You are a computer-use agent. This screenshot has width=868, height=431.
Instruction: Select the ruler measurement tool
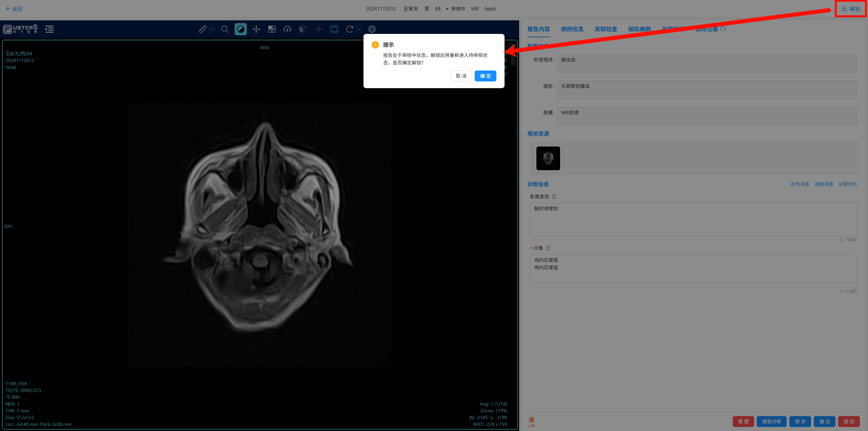pos(203,29)
